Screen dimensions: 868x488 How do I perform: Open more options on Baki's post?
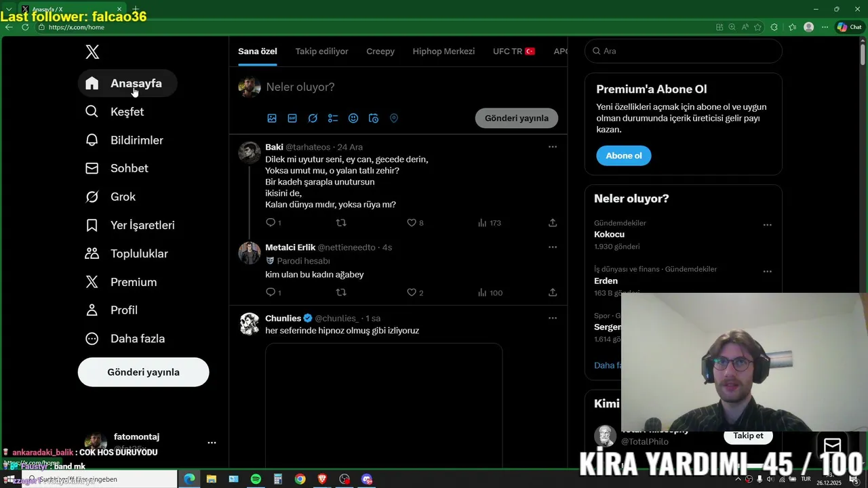coord(553,146)
